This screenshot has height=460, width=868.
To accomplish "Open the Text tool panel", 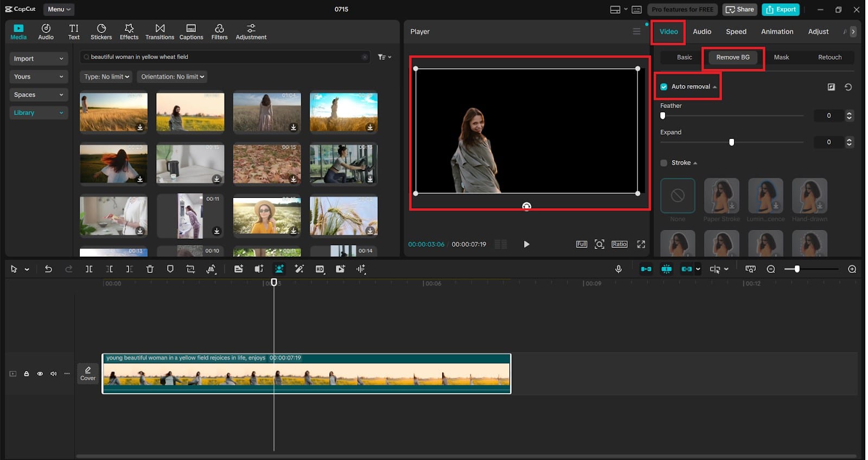I will (74, 31).
